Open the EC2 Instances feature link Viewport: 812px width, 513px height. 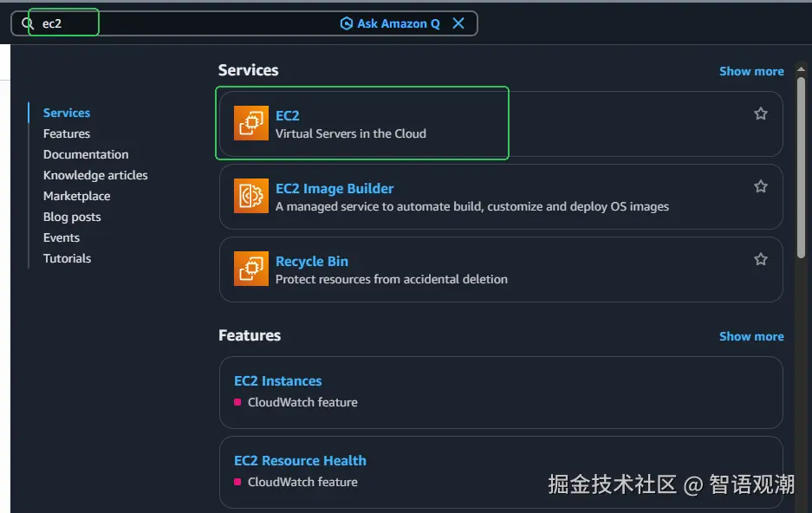point(277,380)
